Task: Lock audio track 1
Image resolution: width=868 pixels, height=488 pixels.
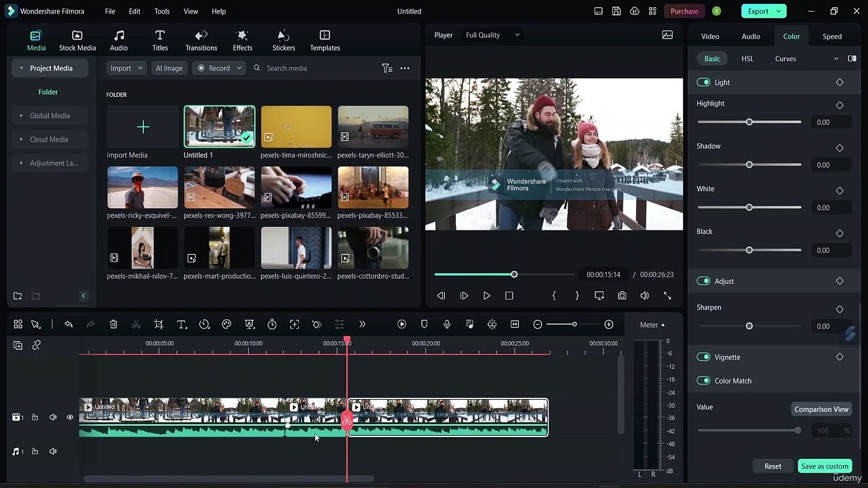Action: coord(35,451)
